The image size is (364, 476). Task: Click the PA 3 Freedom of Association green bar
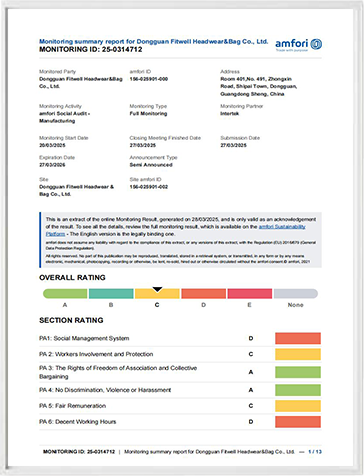point(298,372)
